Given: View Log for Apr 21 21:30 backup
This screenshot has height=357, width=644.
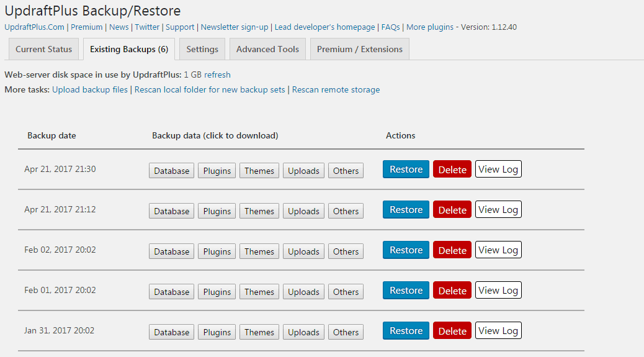Looking at the screenshot, I should (498, 169).
